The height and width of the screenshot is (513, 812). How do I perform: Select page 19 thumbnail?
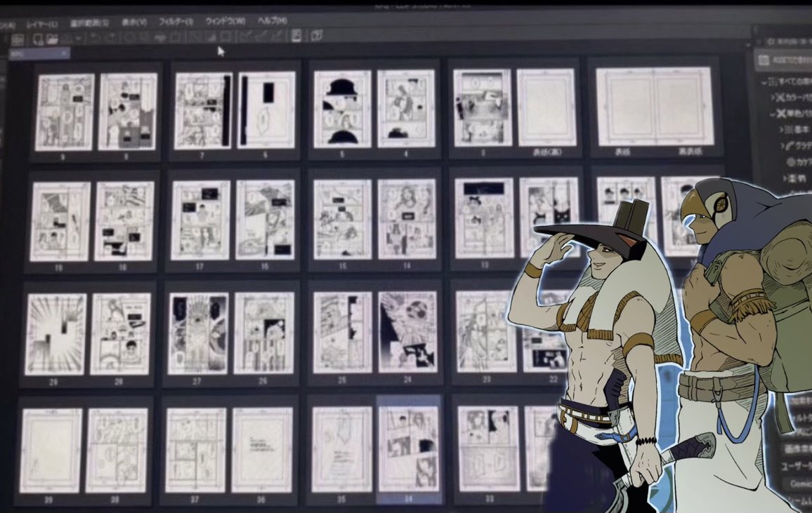60,221
